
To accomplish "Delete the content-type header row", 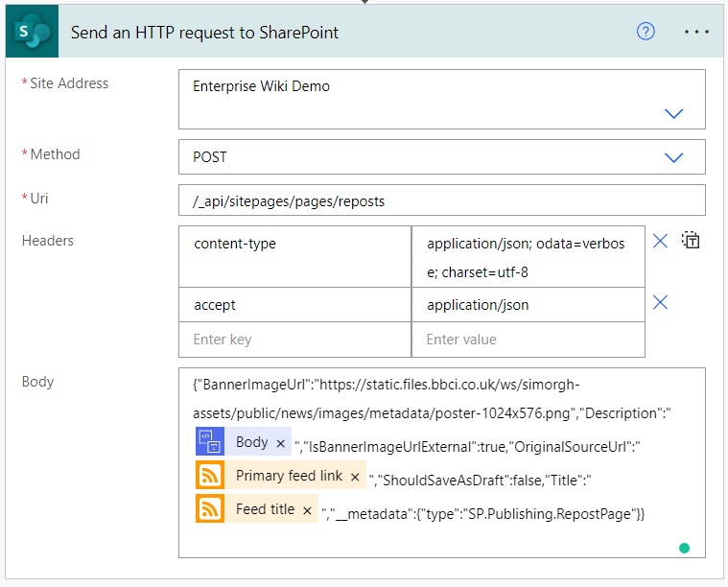I will coord(660,241).
